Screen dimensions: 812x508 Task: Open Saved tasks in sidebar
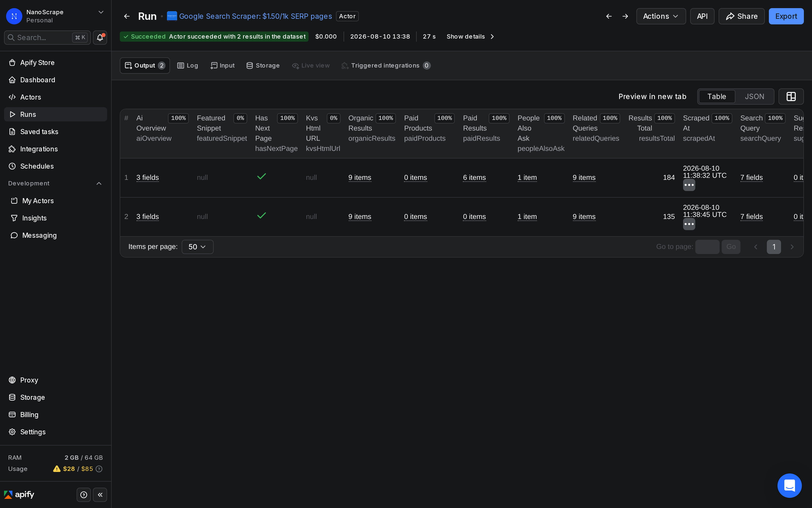55,132
